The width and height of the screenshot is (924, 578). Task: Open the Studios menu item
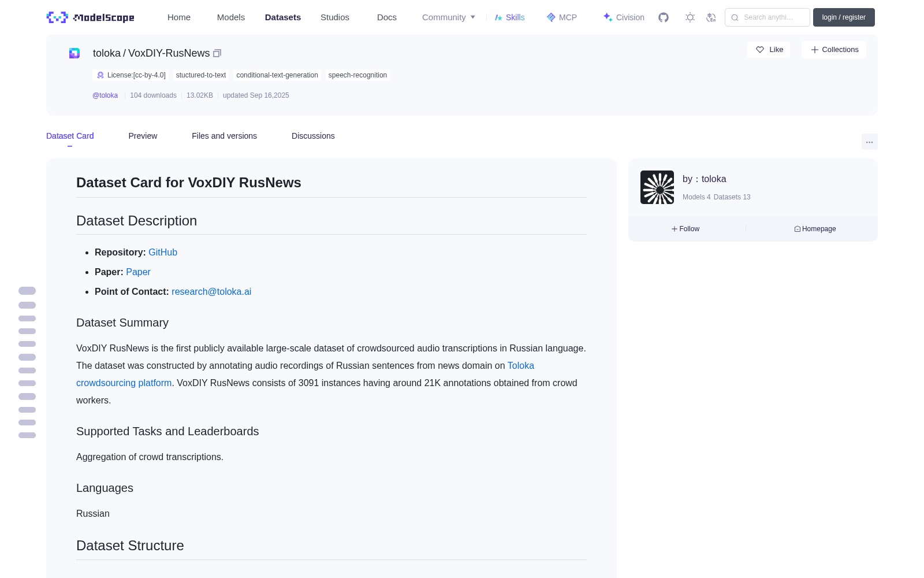click(335, 17)
